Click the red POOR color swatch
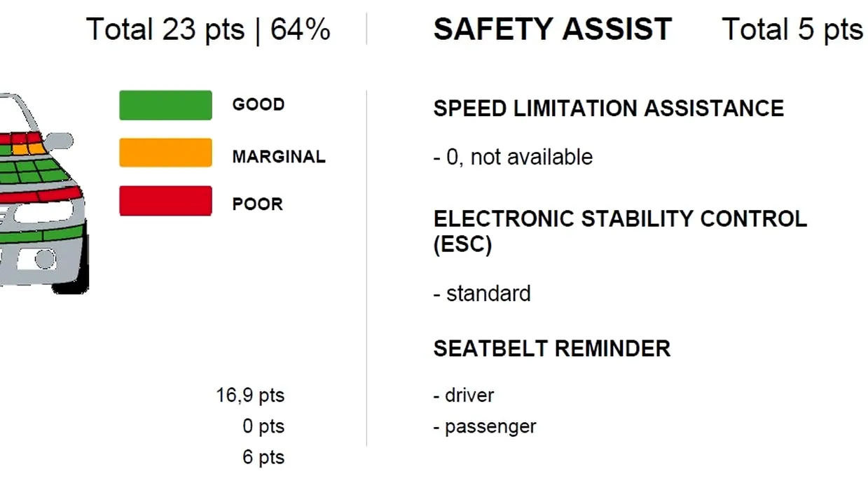 click(165, 201)
